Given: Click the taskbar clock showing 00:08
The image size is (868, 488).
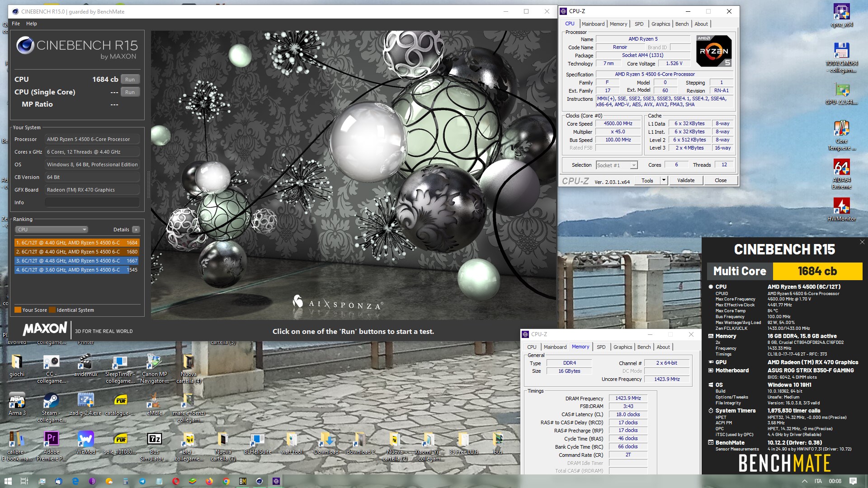Looking at the screenshot, I should click(x=835, y=481).
